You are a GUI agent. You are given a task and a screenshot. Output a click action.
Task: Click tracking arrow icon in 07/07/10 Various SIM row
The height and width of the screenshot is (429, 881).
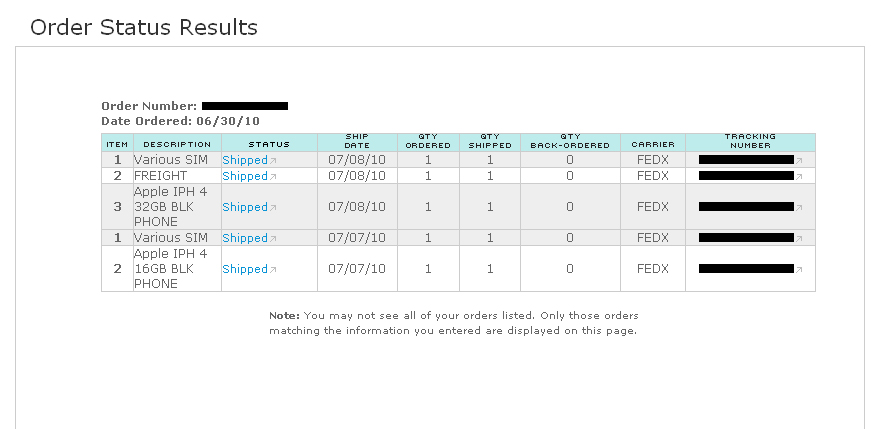click(x=799, y=239)
